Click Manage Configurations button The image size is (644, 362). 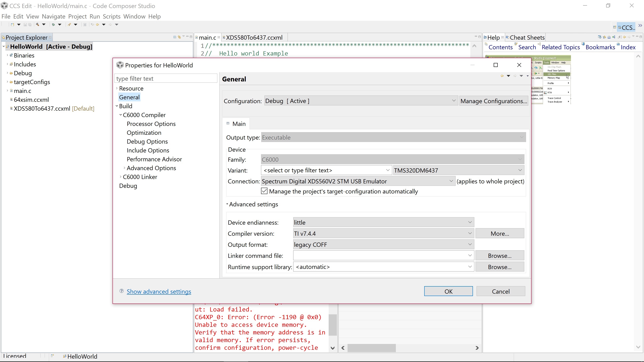494,101
